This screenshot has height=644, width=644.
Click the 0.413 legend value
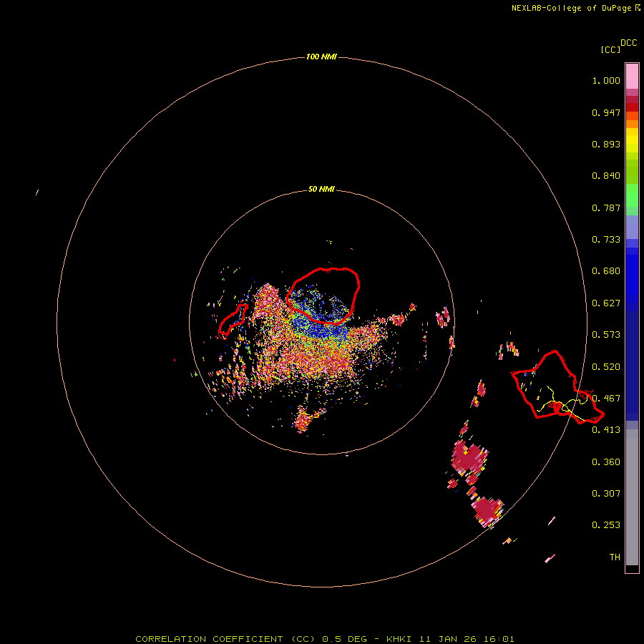click(606, 430)
